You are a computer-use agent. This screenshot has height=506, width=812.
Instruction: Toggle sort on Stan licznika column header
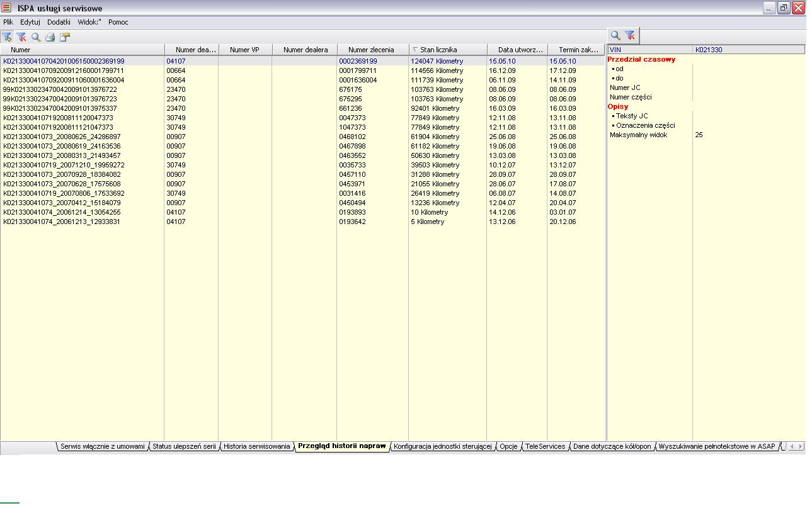pos(448,50)
